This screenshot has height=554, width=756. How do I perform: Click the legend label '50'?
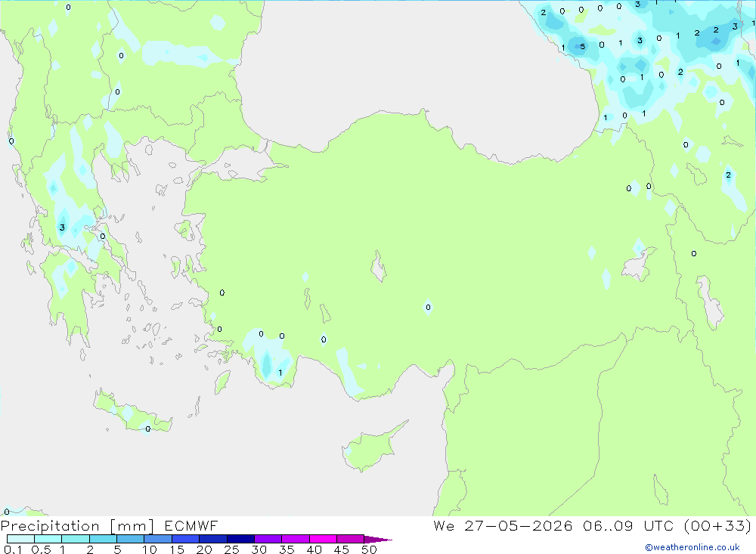click(369, 549)
